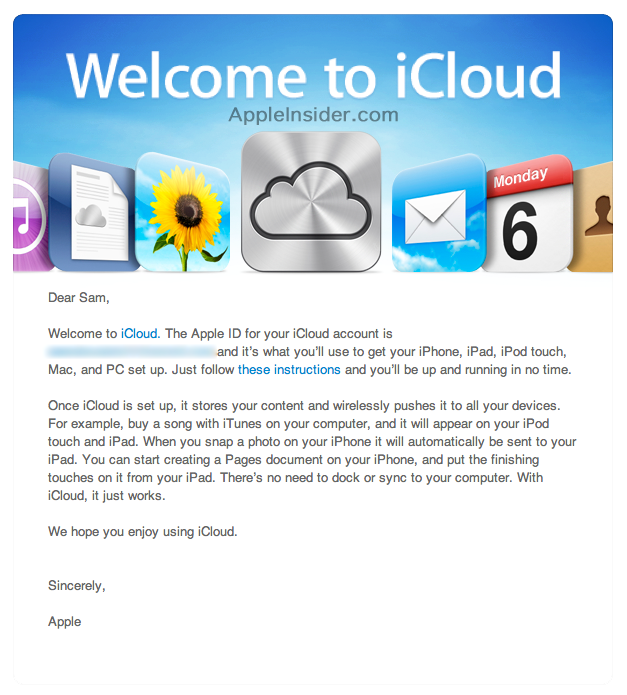This screenshot has height=695, width=627.
Task: Click the Calendar icon showing Monday 6
Action: [527, 216]
